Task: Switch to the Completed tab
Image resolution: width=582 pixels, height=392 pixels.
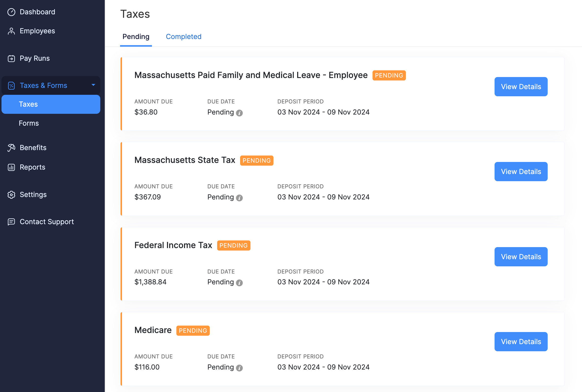Action: pos(184,37)
